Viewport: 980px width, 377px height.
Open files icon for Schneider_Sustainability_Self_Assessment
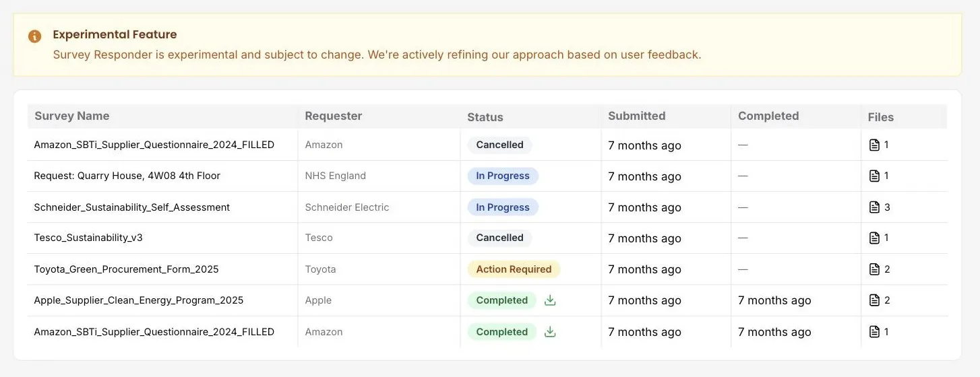[874, 207]
